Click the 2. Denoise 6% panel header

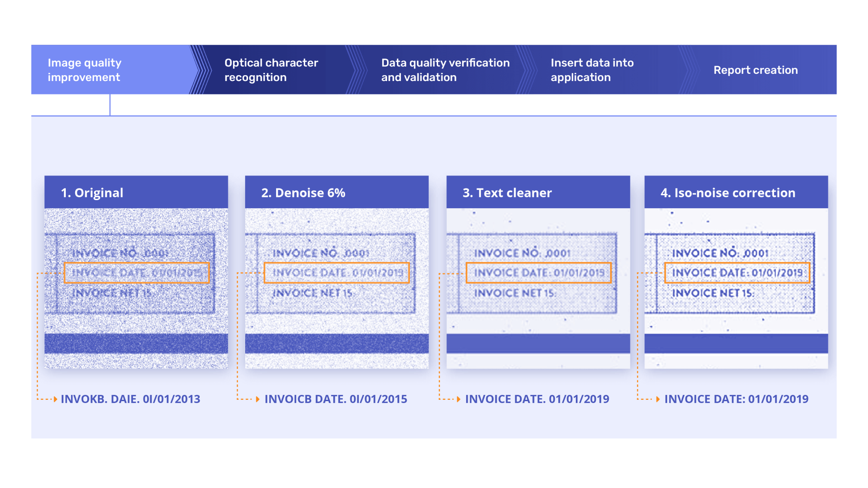click(x=336, y=193)
